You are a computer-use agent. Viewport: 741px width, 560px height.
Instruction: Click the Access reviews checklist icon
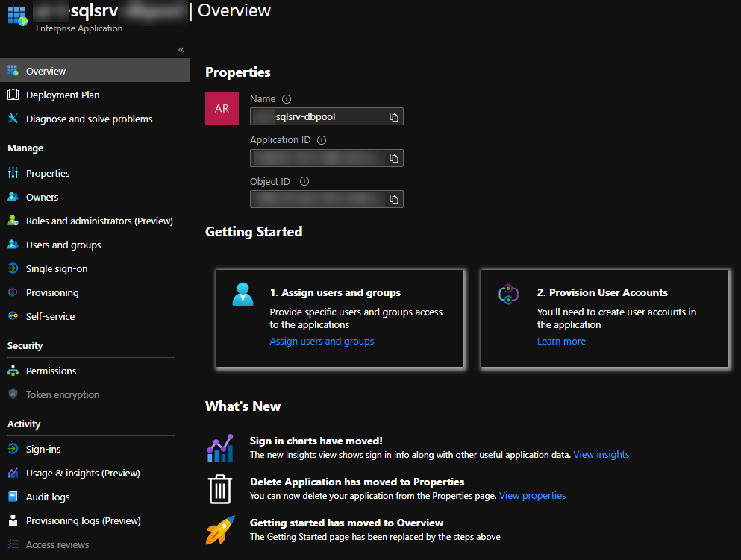pyautogui.click(x=13, y=544)
